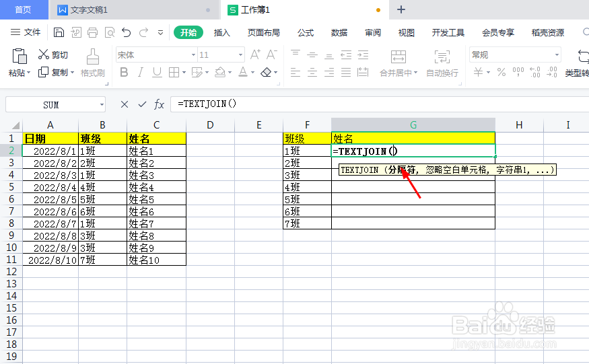Align text left
The height and width of the screenshot is (364, 589).
pos(296,72)
